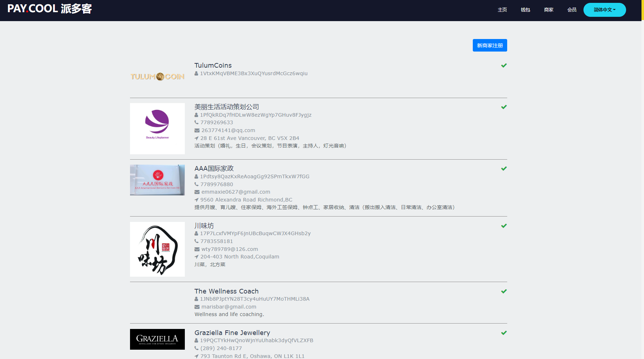Viewport: 644px width, 359px height.
Task: Select address 9560 Alexandra Road Richmond,BC
Action: pos(246,200)
